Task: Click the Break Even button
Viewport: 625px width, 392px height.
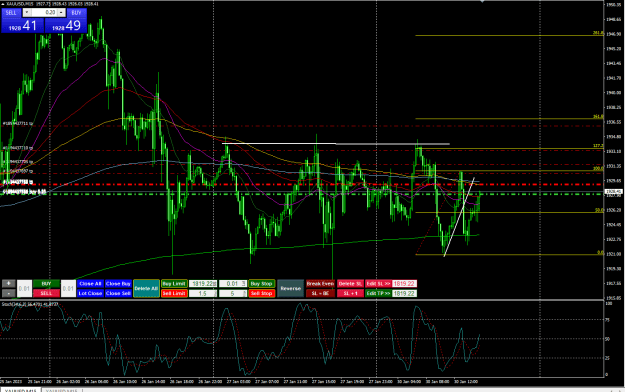Action: [320, 284]
